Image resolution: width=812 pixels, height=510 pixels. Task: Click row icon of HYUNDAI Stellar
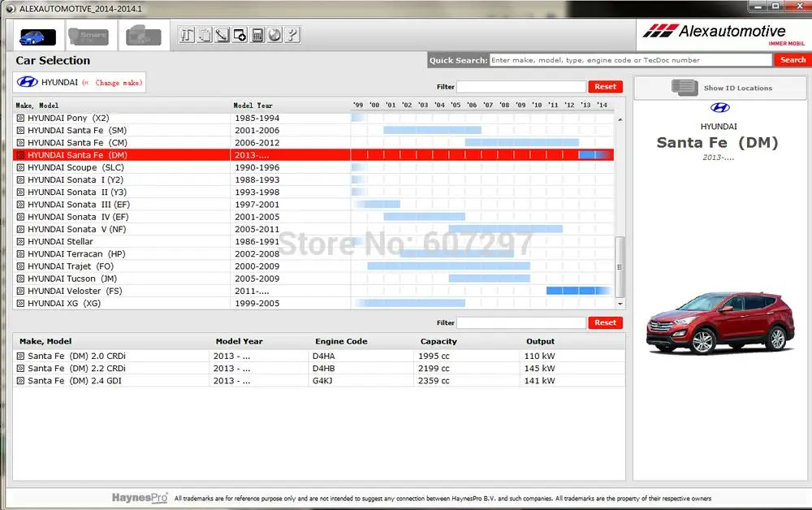20,241
